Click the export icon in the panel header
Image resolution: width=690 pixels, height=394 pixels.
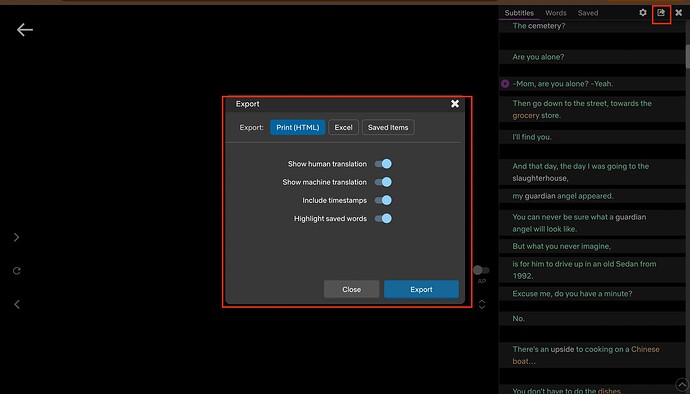coord(661,13)
